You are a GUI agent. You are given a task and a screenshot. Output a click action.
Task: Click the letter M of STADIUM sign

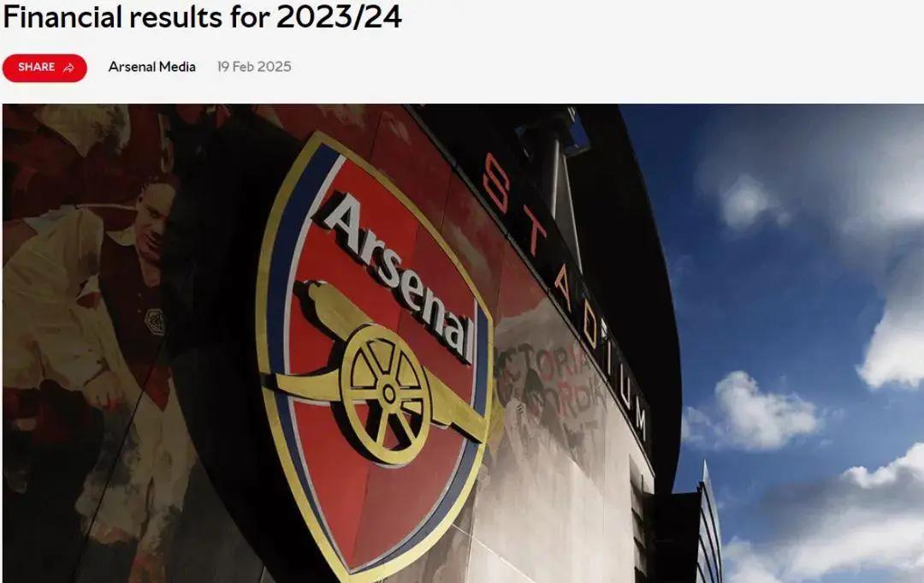click(x=641, y=422)
